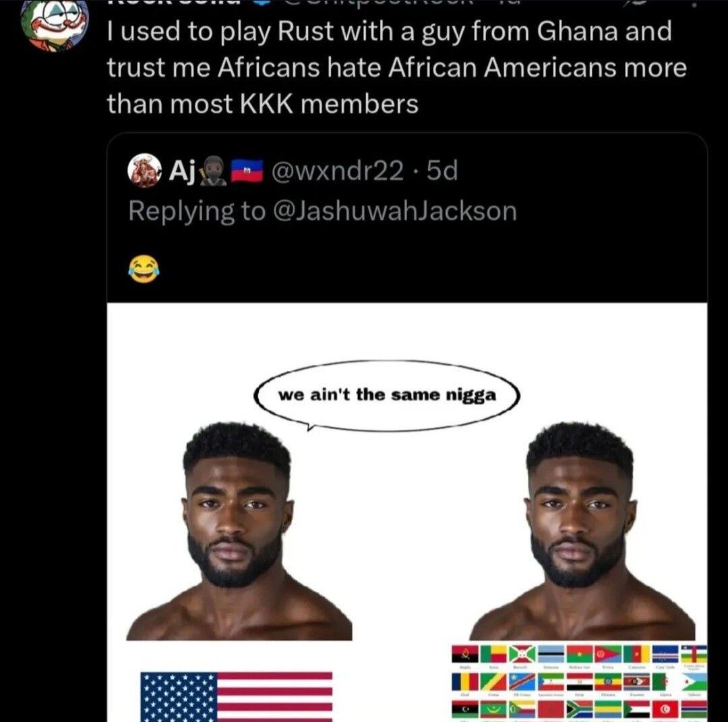Click the Tunisia flag
The width and height of the screenshot is (728, 722).
[664, 709]
